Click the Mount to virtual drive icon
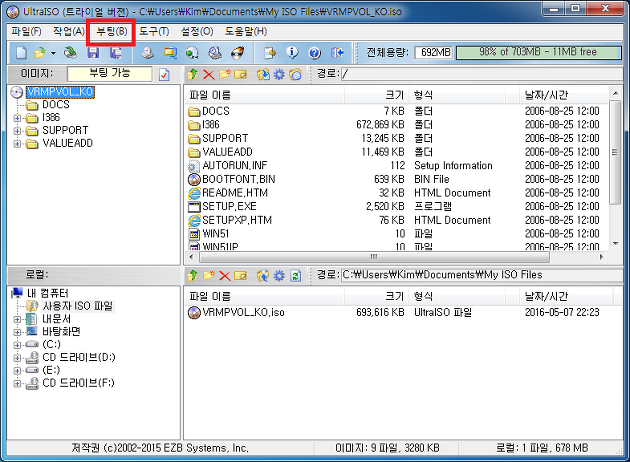Screen dimensions: 630x462 click(x=215, y=53)
